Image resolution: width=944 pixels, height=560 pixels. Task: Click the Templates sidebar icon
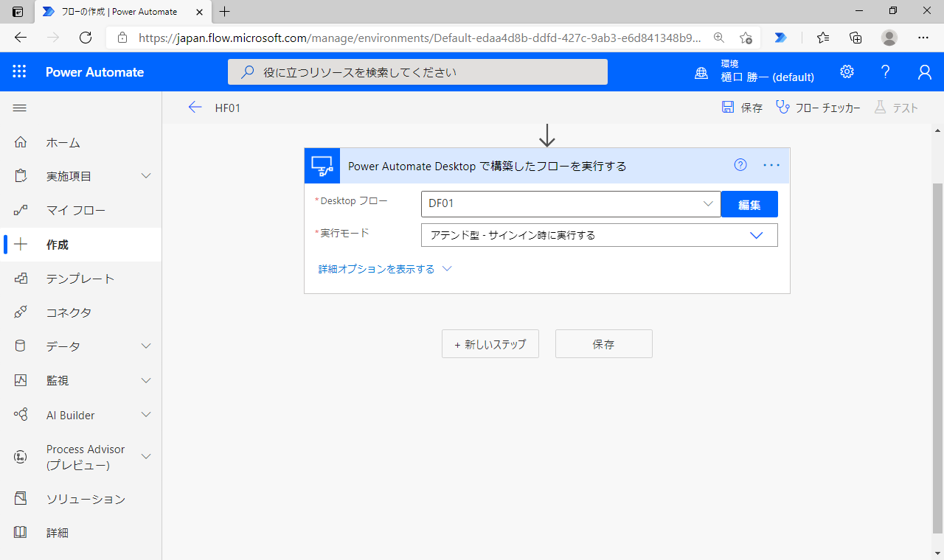(x=21, y=279)
